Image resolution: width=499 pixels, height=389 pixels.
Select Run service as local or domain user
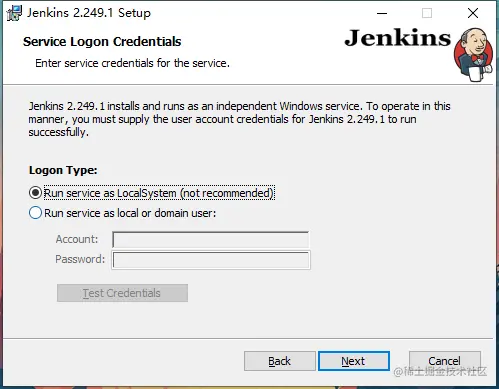35,213
